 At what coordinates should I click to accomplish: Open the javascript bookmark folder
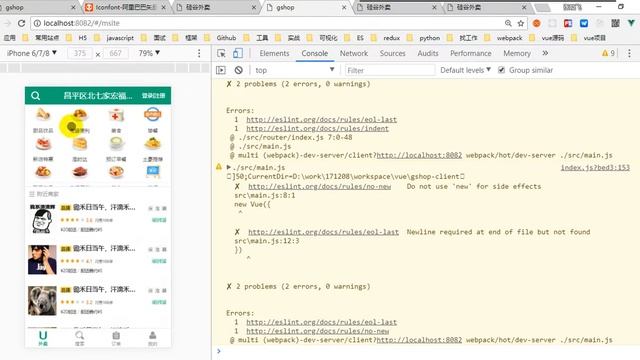point(115,38)
